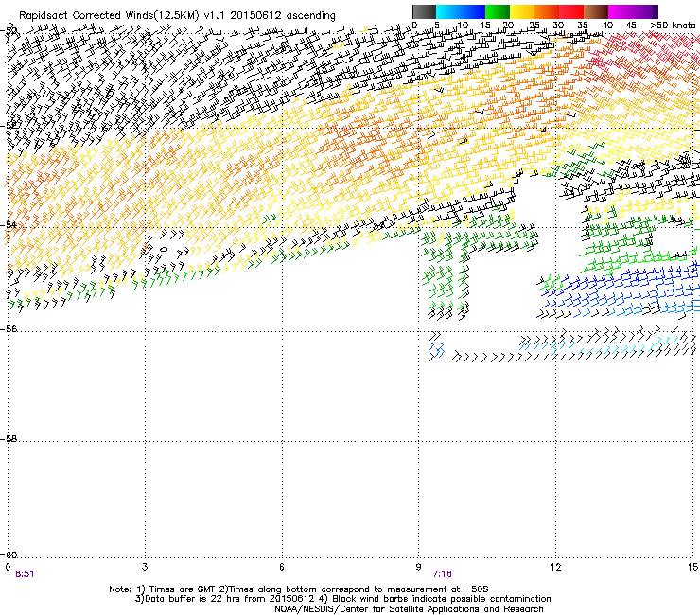Click the '30' legend scale label
The width and height of the screenshot is (700, 615).
click(558, 26)
